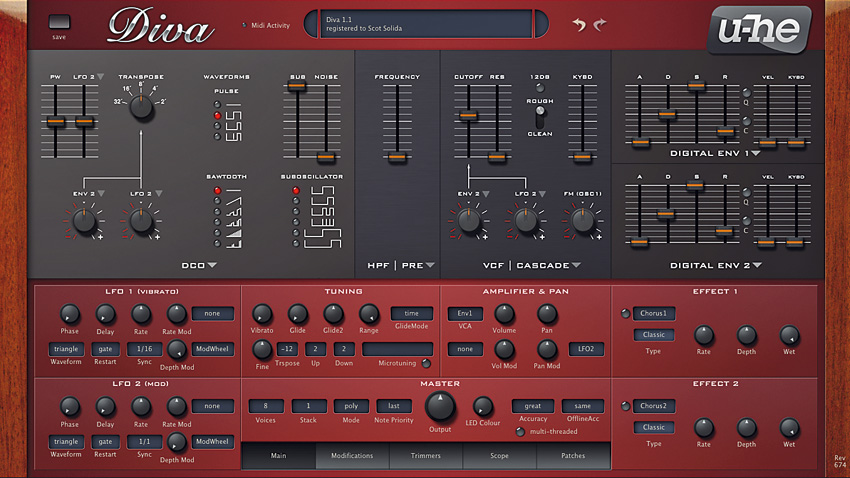This screenshot has width=850, height=478.
Task: Open the Accuracy great selector
Action: coord(532,406)
